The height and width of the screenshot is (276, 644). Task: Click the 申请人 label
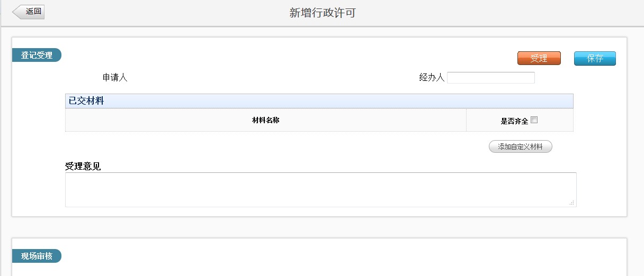tap(115, 78)
